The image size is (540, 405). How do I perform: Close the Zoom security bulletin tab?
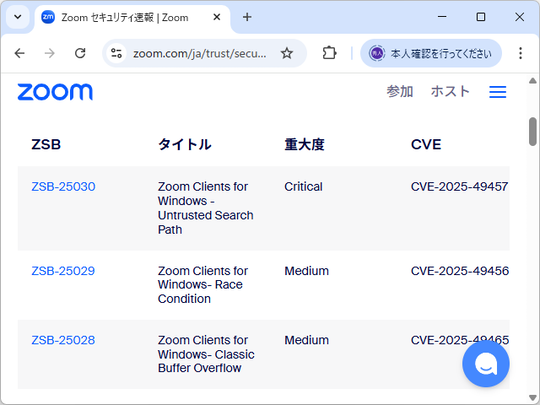click(217, 17)
